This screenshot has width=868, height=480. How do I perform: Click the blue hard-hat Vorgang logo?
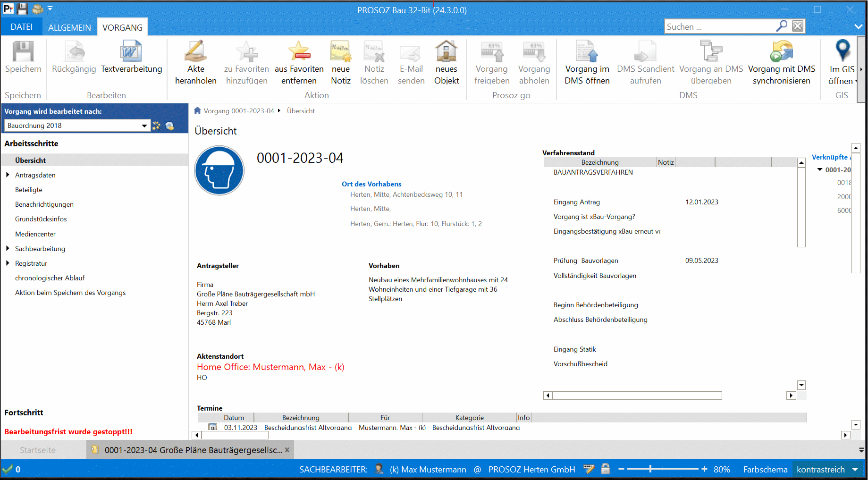click(x=219, y=170)
